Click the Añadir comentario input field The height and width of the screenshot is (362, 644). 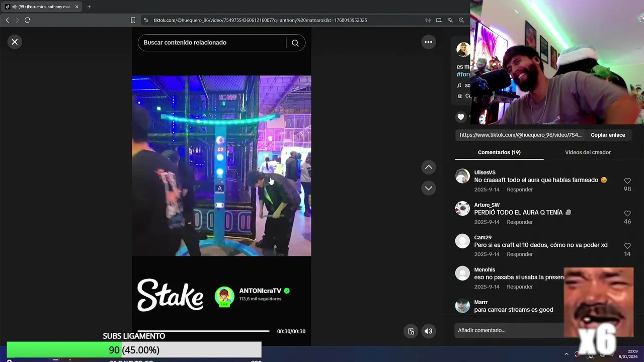click(509, 330)
